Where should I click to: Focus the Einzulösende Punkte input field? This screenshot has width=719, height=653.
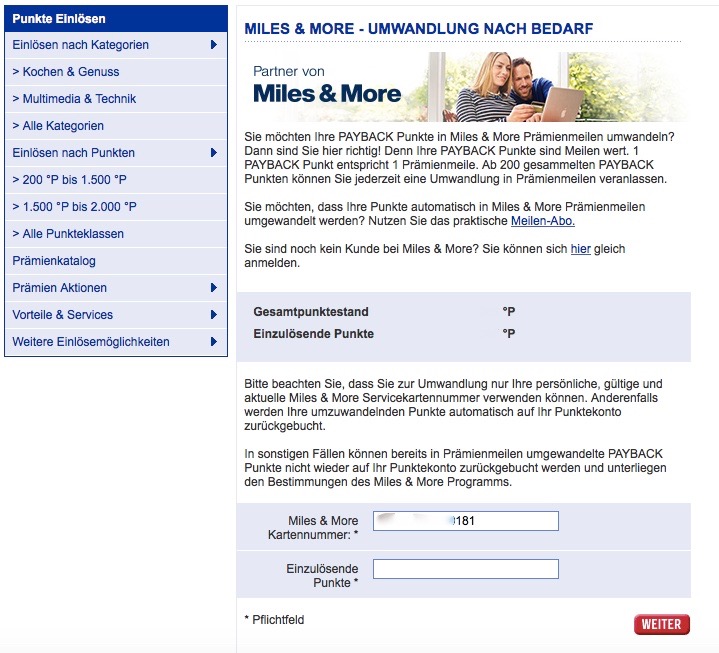point(465,569)
